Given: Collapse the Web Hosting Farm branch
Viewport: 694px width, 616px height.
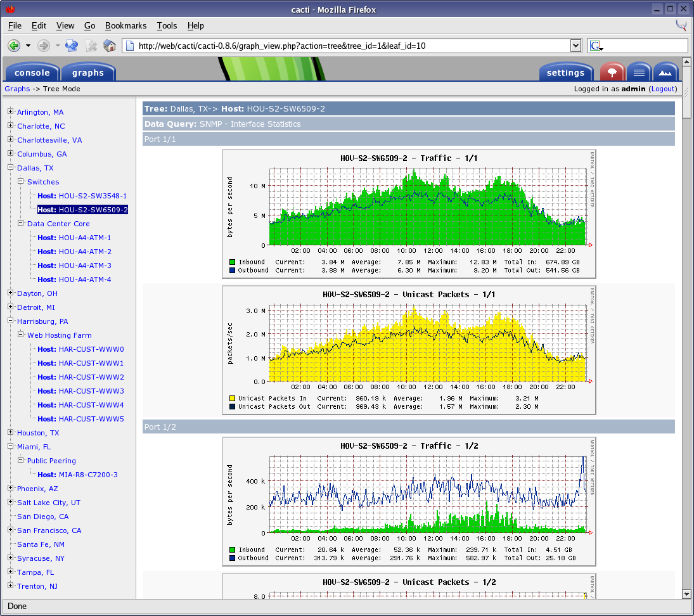Looking at the screenshot, I should (20, 335).
